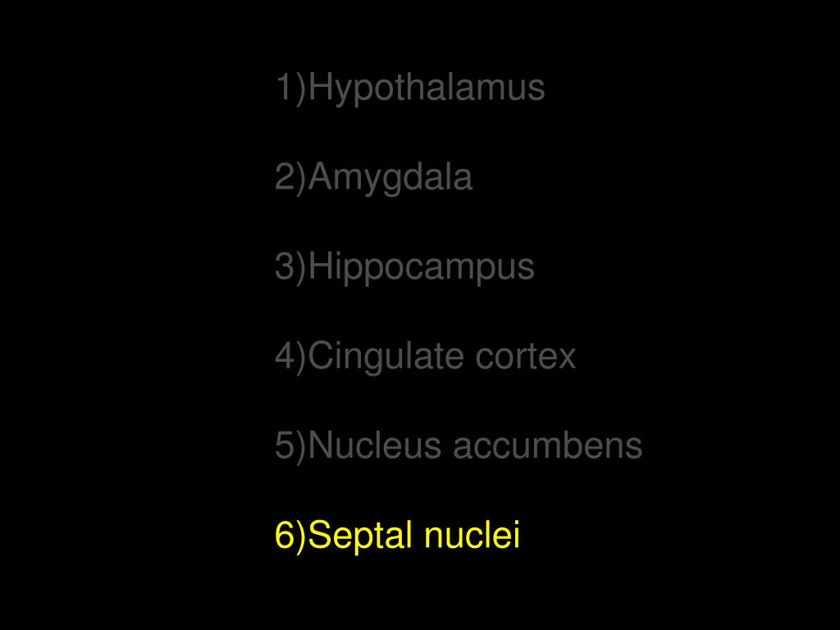Image resolution: width=840 pixels, height=630 pixels.
Task: Click the word Hypothalamus
Action: coord(427,89)
